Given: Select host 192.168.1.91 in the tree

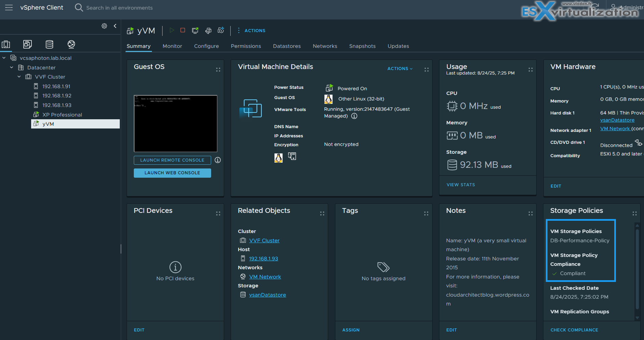Looking at the screenshot, I should coord(56,86).
